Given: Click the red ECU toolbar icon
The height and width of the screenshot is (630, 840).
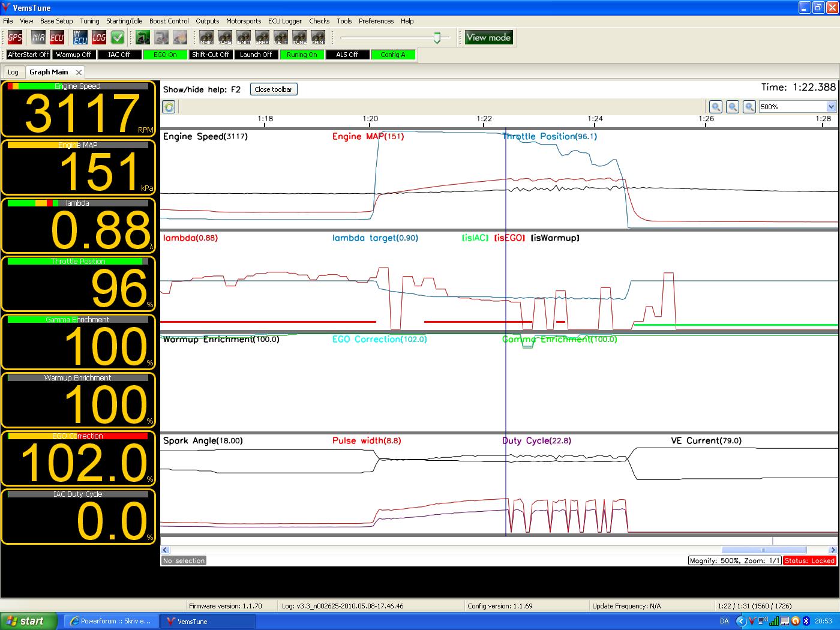Looking at the screenshot, I should (57, 38).
